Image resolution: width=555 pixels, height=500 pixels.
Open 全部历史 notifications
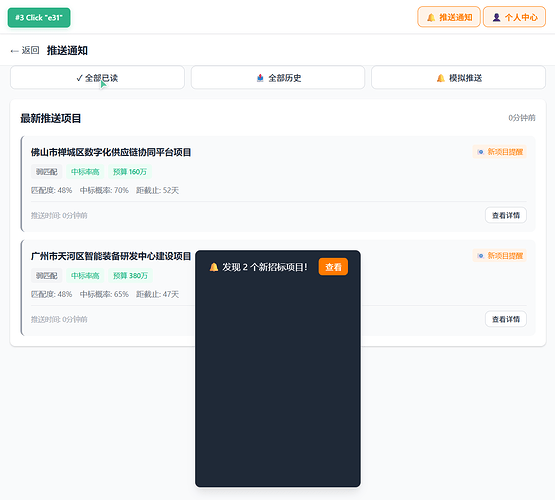pos(278,77)
